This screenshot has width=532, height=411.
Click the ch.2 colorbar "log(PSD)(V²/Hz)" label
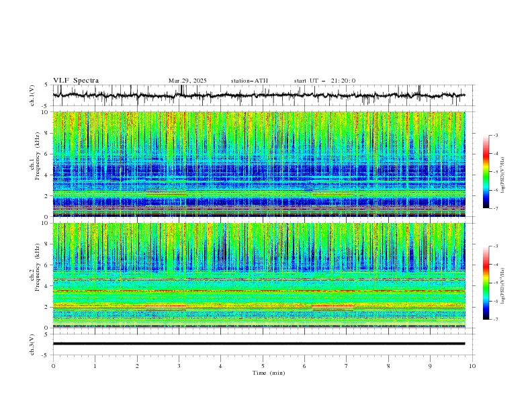point(502,285)
